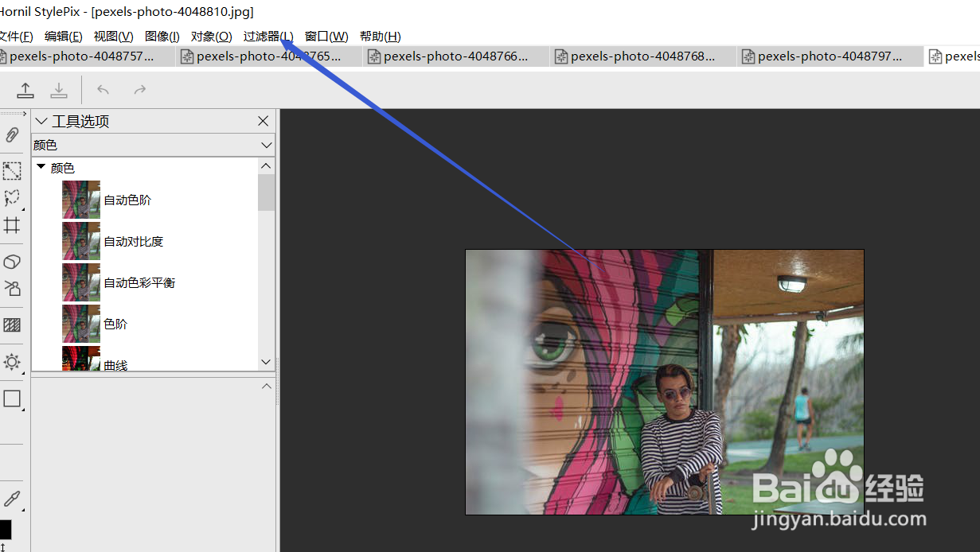Viewport: 980px width, 552px height.
Task: Open the 色阶 adjustment
Action: tap(115, 325)
